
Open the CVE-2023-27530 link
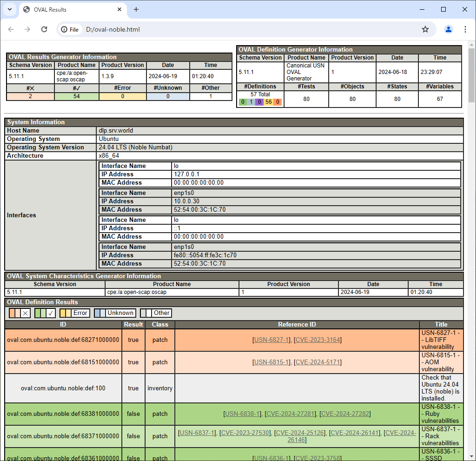pos(245,433)
